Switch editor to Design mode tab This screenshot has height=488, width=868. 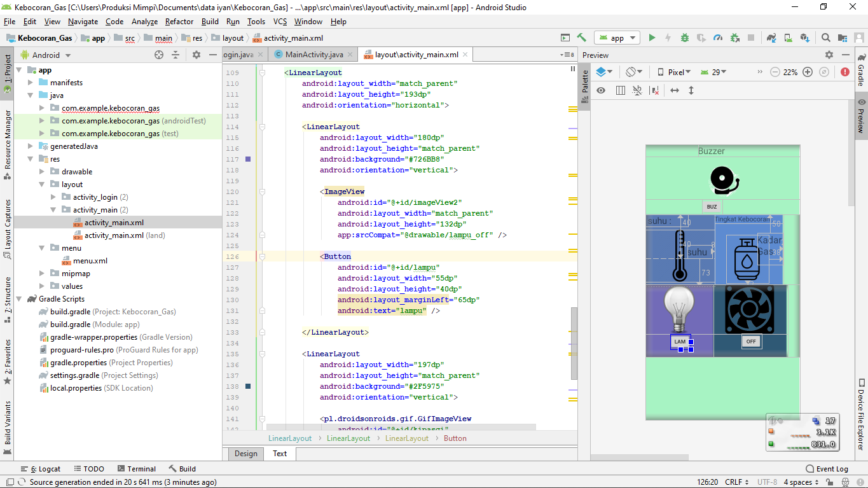tap(246, 454)
